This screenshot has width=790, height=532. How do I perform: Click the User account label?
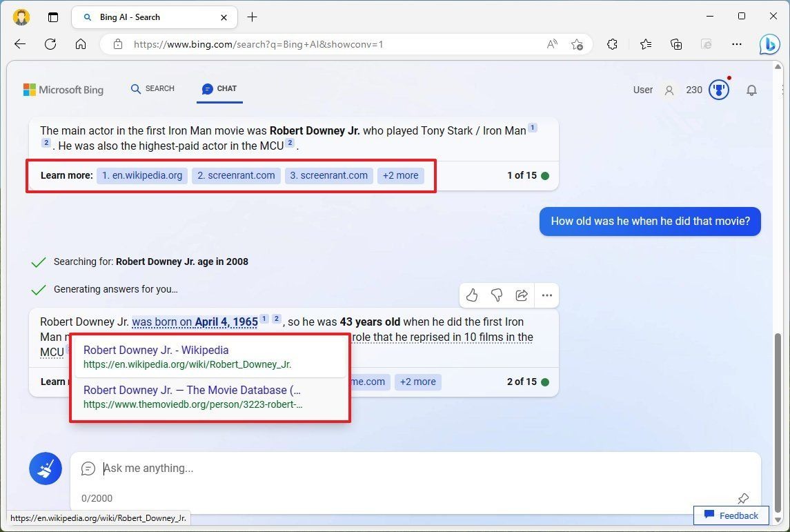tap(643, 90)
